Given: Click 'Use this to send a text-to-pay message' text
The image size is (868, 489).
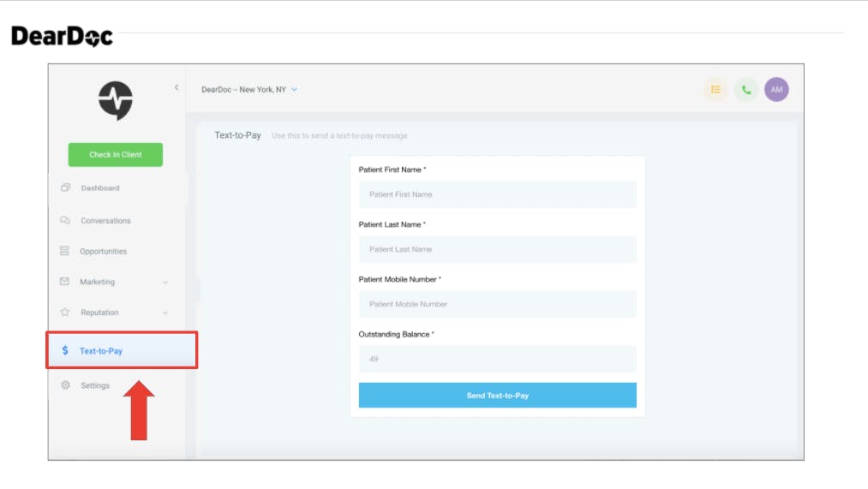Looking at the screenshot, I should point(339,135).
